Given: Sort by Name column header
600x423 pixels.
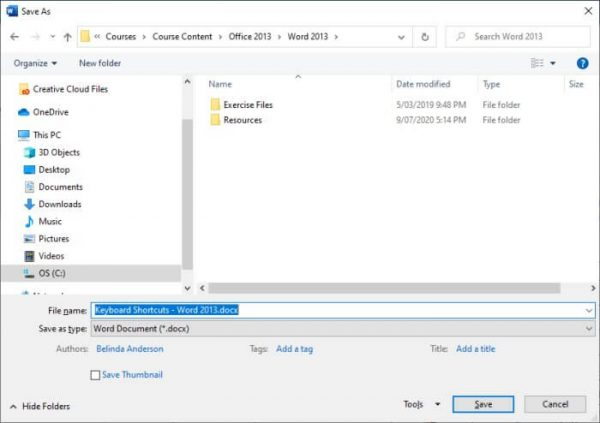Looking at the screenshot, I should tap(220, 84).
